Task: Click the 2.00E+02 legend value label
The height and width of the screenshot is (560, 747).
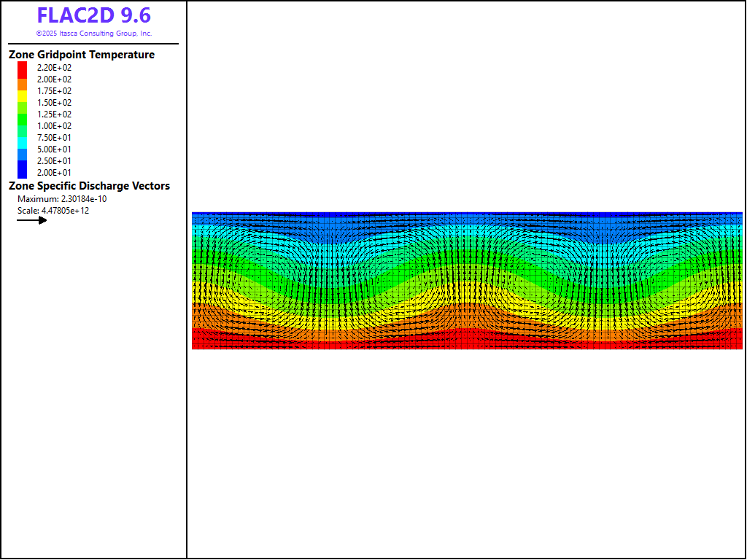Action: coord(55,79)
